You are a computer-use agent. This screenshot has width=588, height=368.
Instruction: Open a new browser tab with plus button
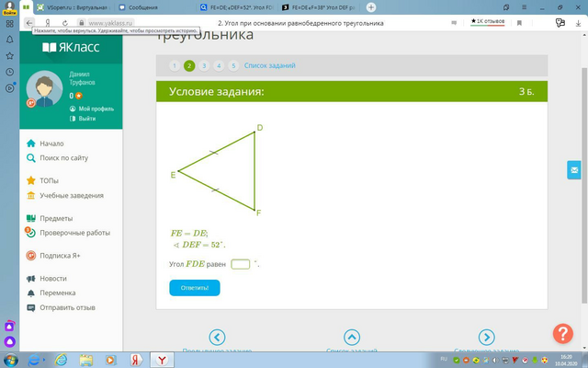[371, 7]
